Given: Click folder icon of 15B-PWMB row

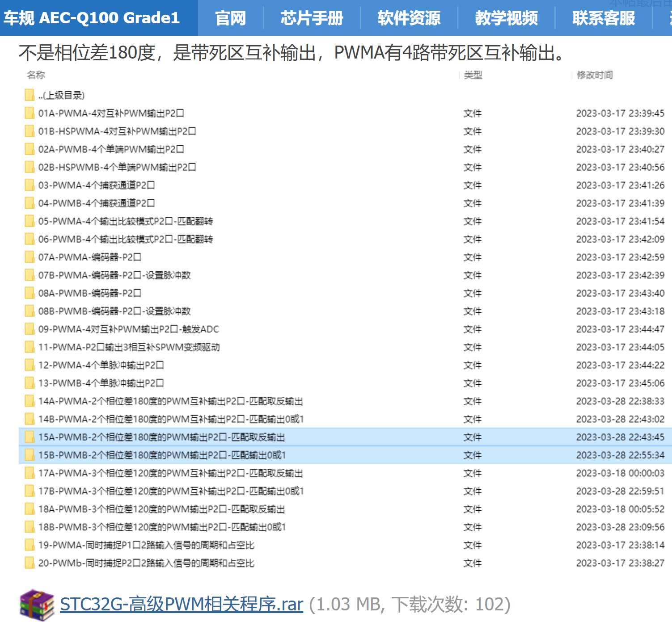Looking at the screenshot, I should pos(30,455).
